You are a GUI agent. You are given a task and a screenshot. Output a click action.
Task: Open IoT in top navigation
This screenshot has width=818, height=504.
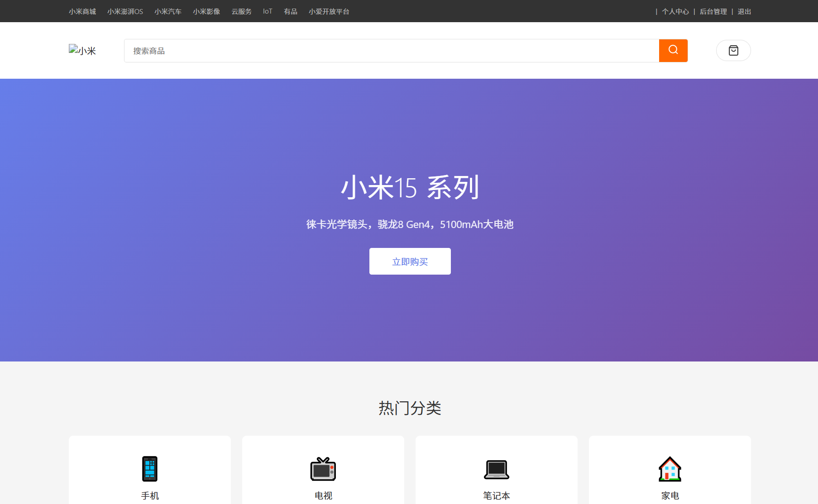[268, 11]
